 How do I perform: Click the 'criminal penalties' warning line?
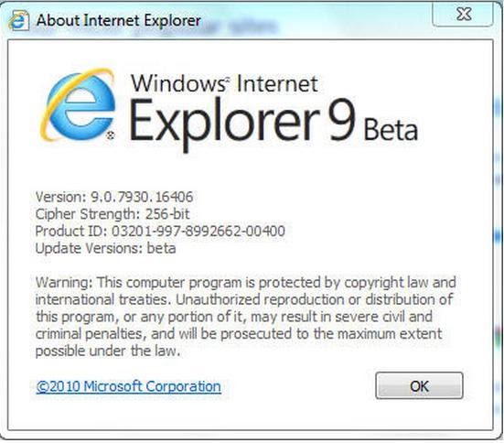coord(239,333)
